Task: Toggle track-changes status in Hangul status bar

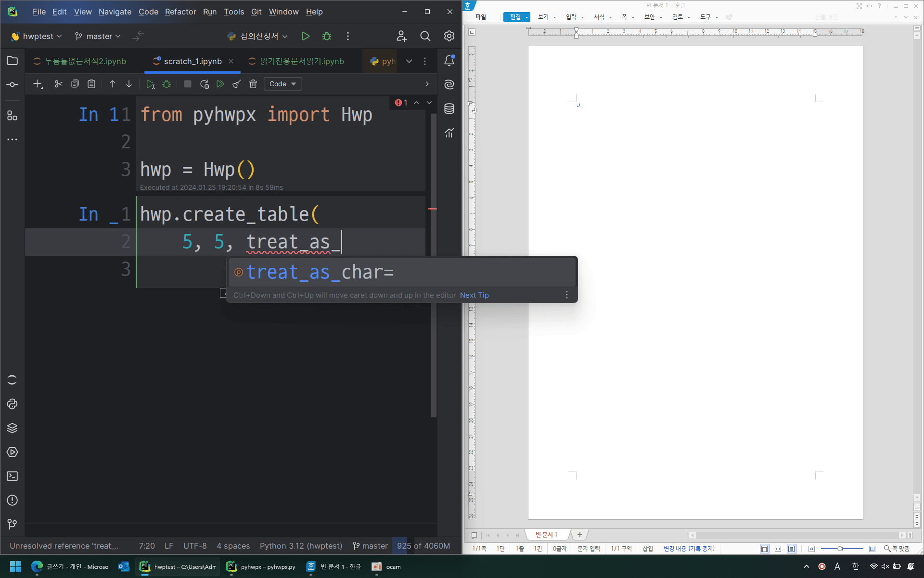Action: [689, 549]
